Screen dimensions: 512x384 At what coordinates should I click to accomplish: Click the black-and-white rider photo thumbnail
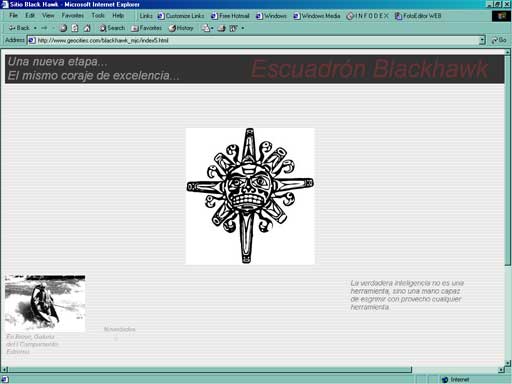click(45, 303)
